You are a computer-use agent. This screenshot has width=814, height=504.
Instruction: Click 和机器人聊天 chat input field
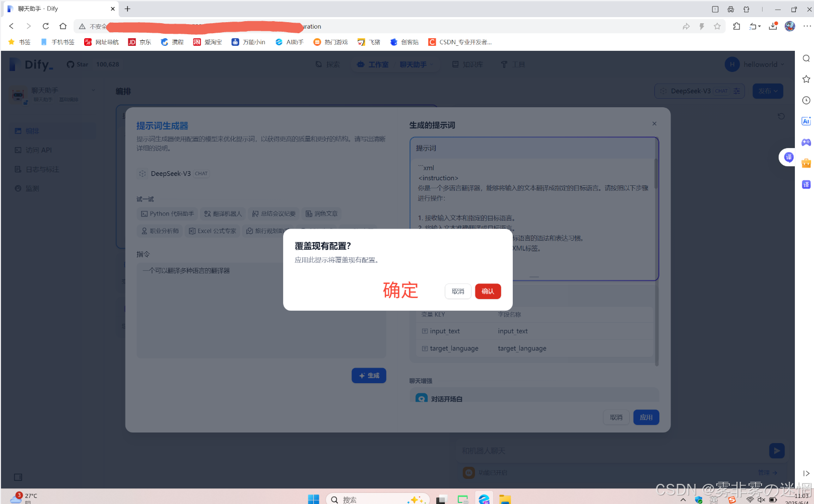612,451
